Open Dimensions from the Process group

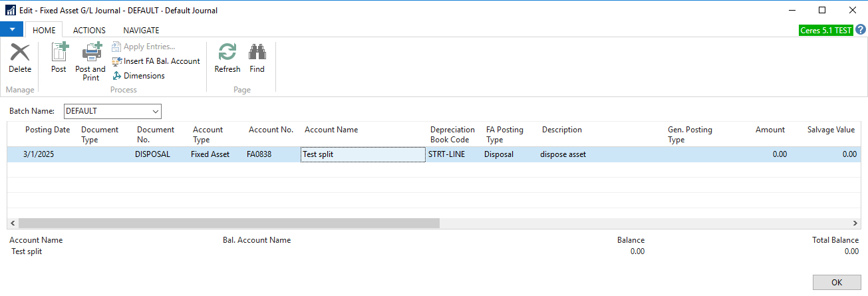tap(138, 76)
